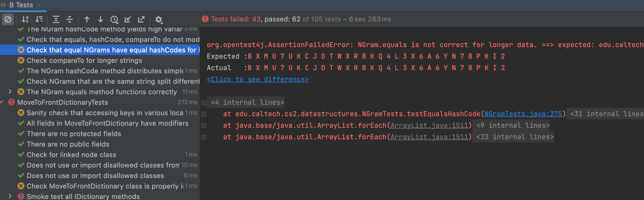Click the expand all tests icon
Image resolution: width=644 pixels, height=200 pixels.
point(56,19)
